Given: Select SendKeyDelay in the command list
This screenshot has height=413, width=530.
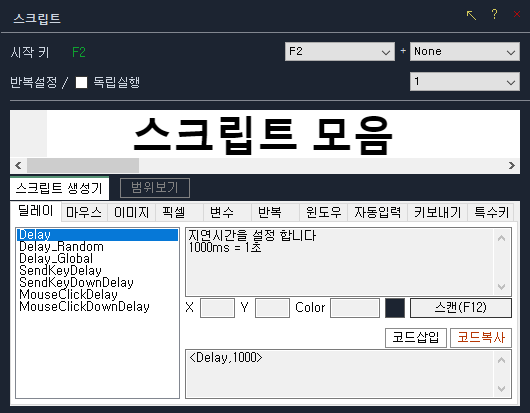Looking at the screenshot, I should [x=97, y=270].
